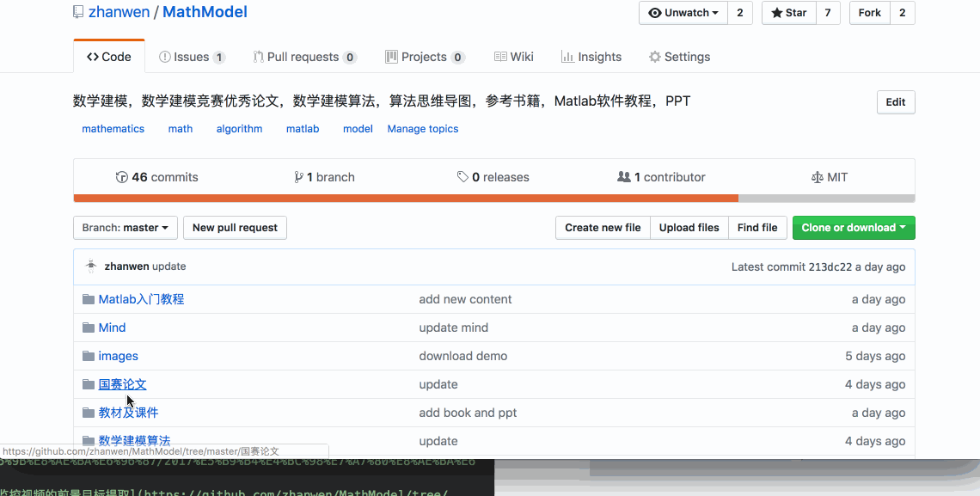Click the repository book icon next to zhanwen
The height and width of the screenshot is (496, 980).
click(77, 11)
